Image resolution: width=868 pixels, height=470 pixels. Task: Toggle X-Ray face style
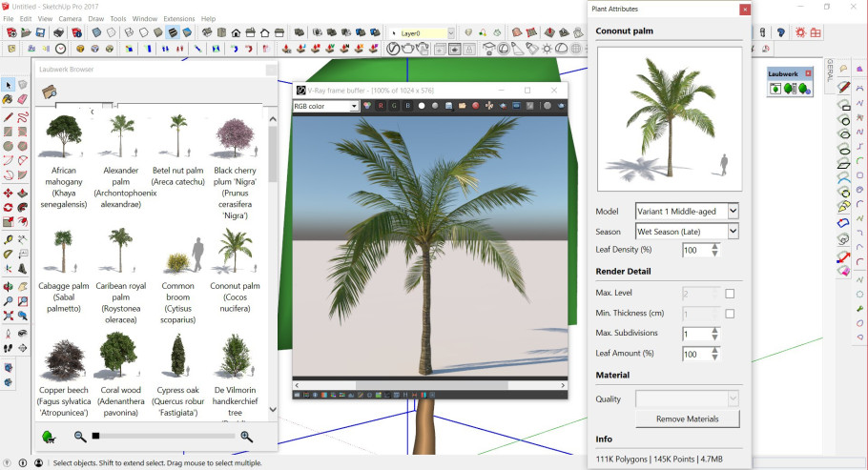point(97,32)
